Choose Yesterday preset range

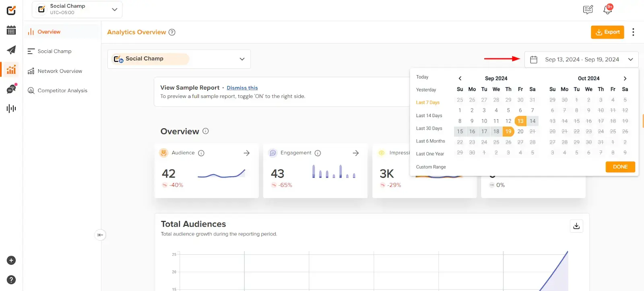[x=426, y=90]
